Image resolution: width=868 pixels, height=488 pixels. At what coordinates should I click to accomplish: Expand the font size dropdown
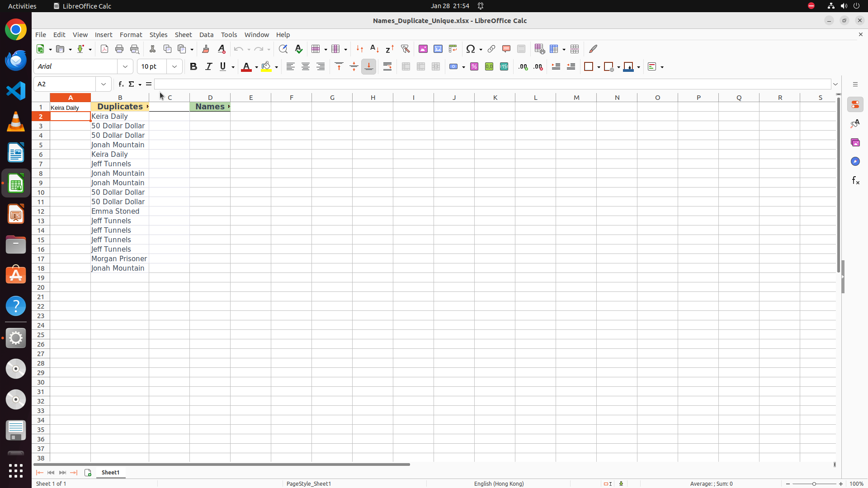pyautogui.click(x=175, y=67)
